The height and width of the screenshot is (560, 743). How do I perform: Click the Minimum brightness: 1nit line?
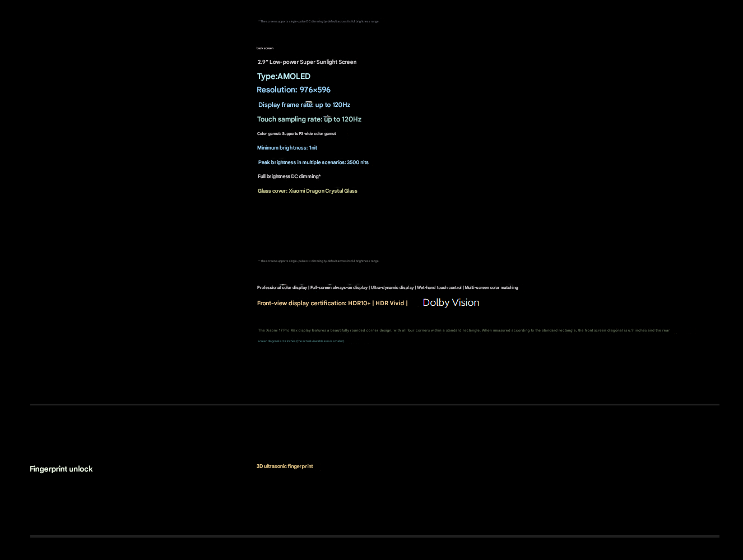point(287,148)
